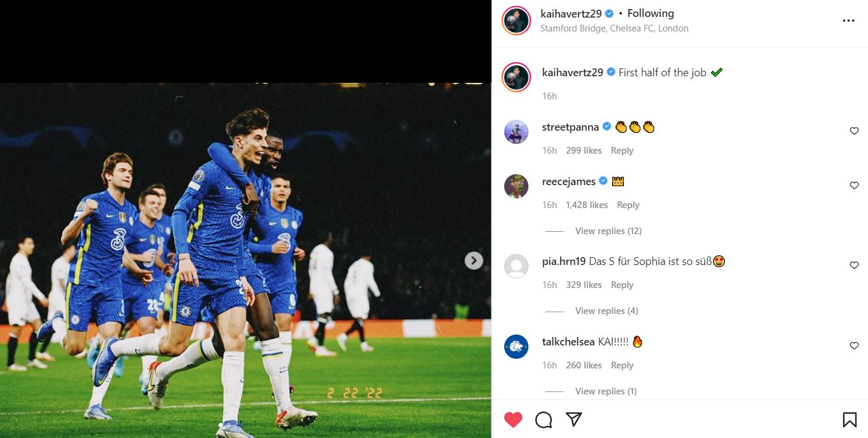
Task: Click the share paper plane icon
Action: pos(574,419)
